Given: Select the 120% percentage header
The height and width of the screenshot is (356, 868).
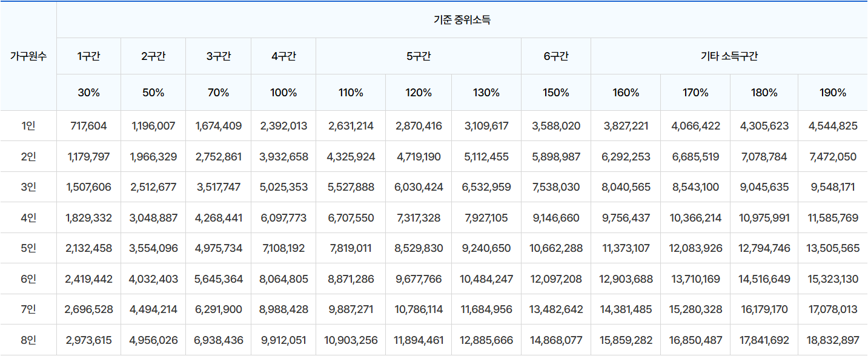Looking at the screenshot, I should (x=419, y=93).
